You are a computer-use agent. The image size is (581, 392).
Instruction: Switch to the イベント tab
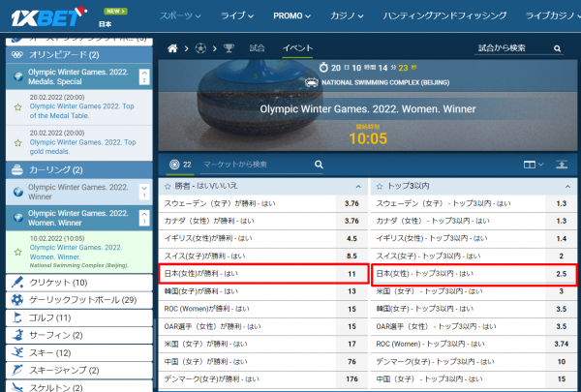[x=297, y=48]
